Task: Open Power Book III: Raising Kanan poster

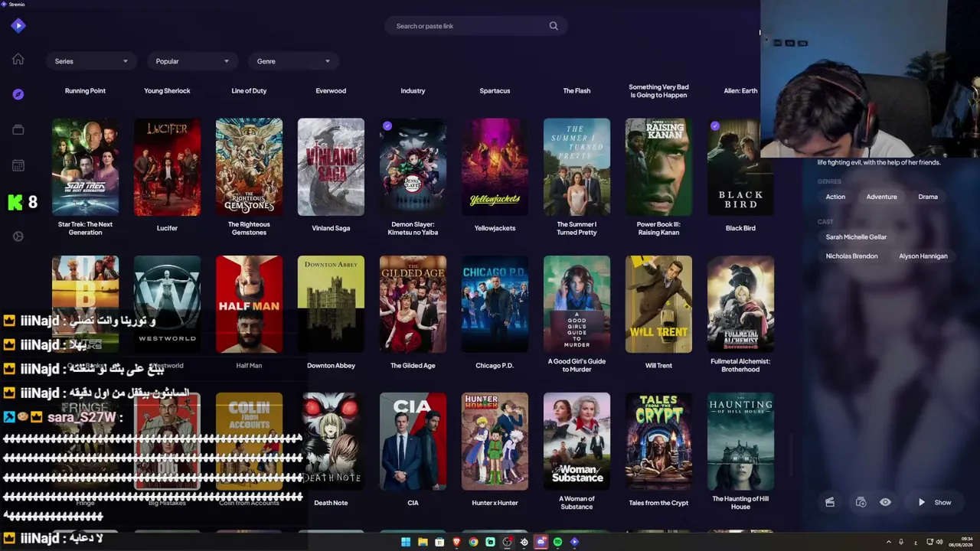Action: [x=658, y=167]
